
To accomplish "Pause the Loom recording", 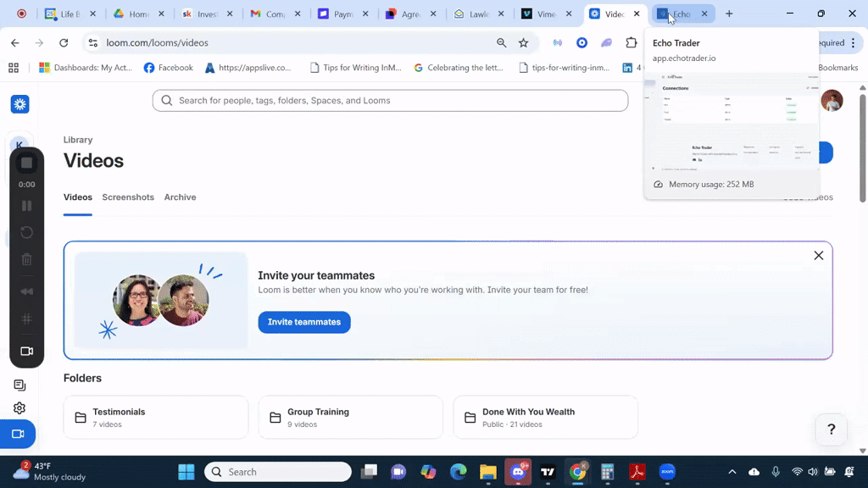I will [x=26, y=206].
